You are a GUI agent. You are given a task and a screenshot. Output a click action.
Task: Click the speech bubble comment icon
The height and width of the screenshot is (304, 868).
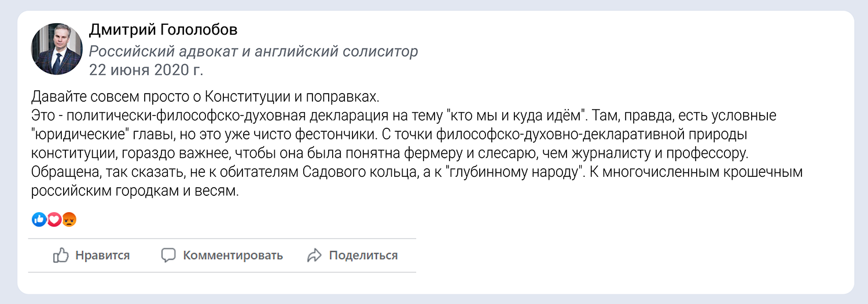pyautogui.click(x=168, y=255)
